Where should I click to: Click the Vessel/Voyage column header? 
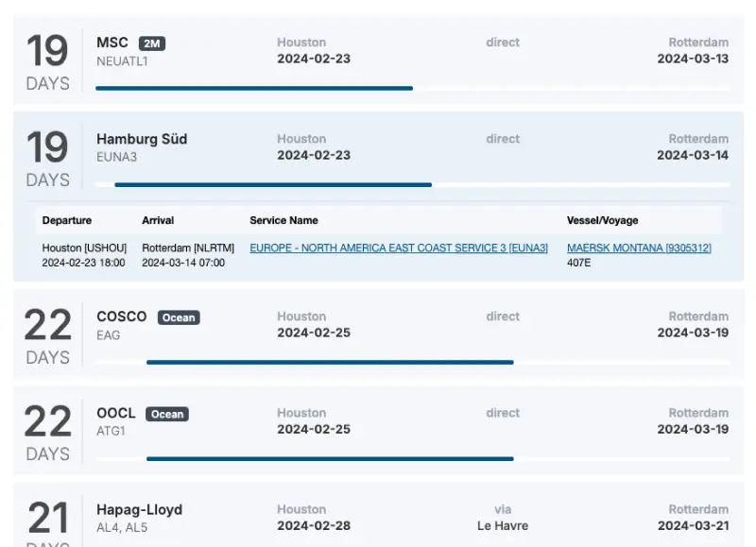point(602,220)
